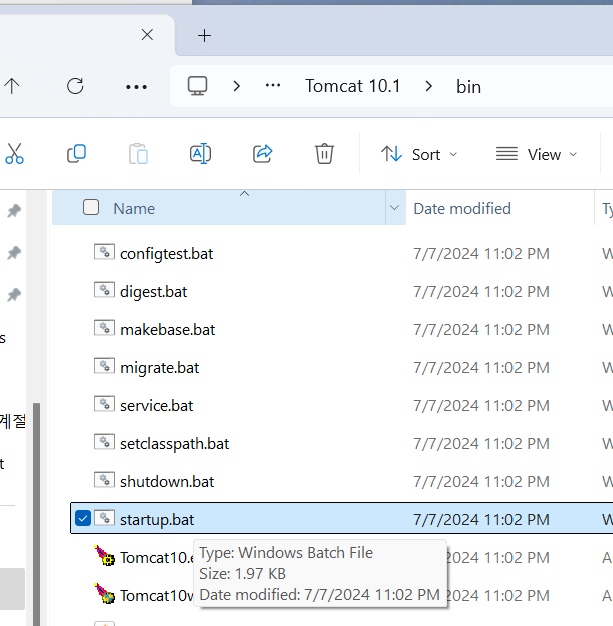This screenshot has width=613, height=626.
Task: Sort by the Name column header
Action: click(134, 209)
